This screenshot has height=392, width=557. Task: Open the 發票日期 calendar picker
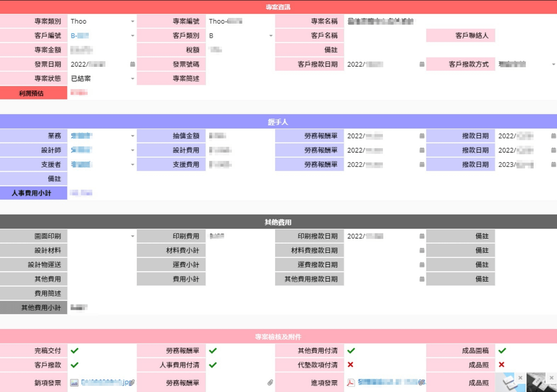tap(133, 64)
